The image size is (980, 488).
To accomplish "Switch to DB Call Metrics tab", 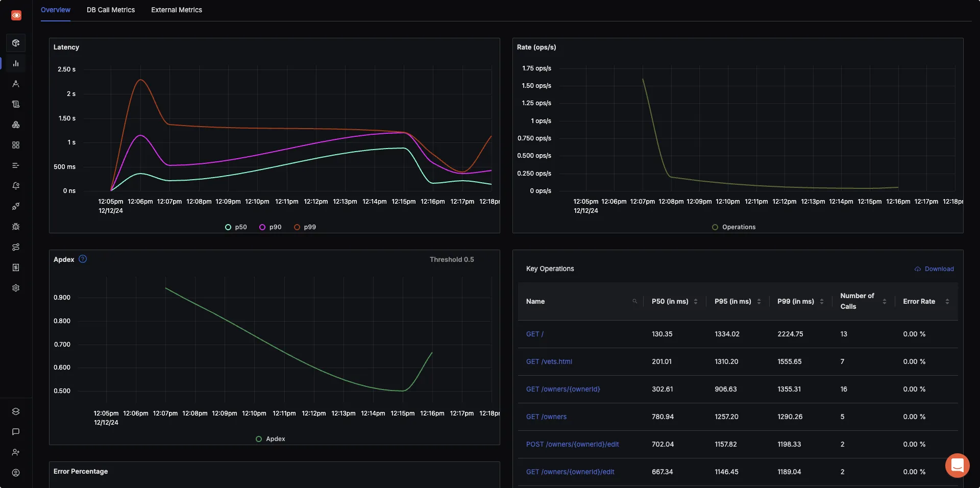I will click(x=111, y=10).
